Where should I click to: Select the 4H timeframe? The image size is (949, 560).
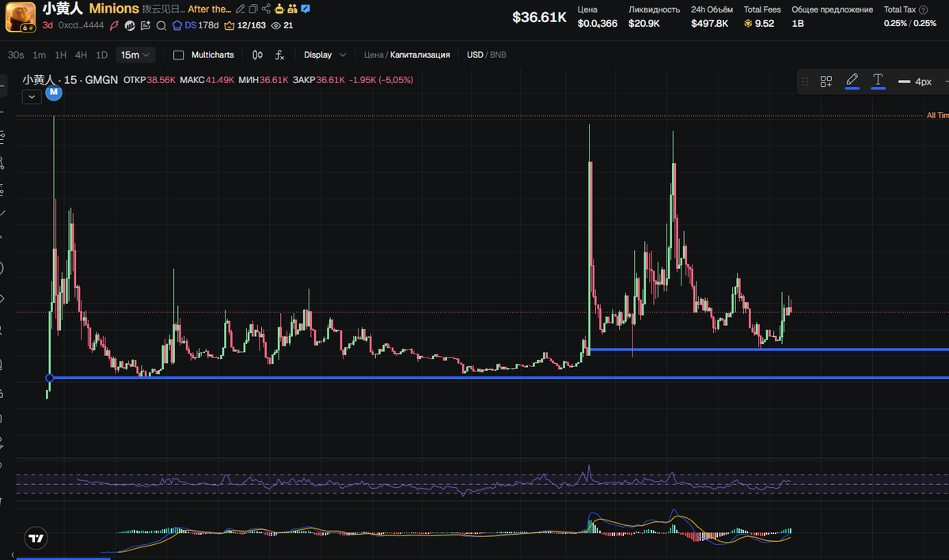click(x=81, y=55)
